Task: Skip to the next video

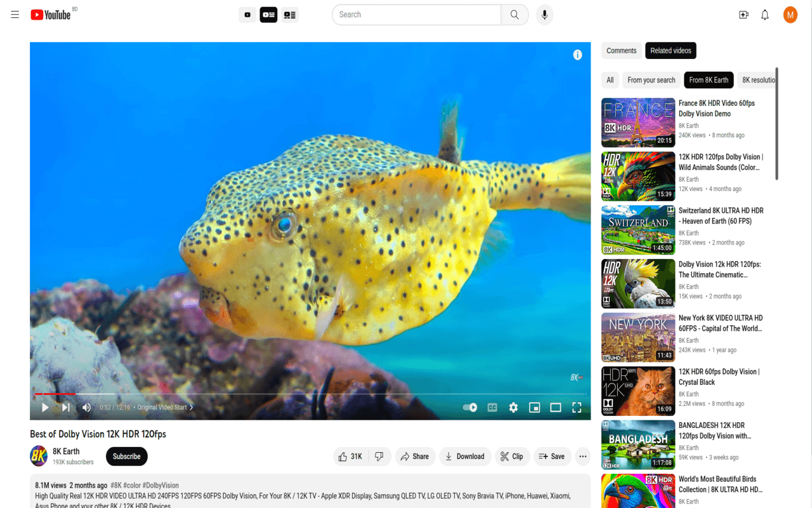Action: coord(65,407)
